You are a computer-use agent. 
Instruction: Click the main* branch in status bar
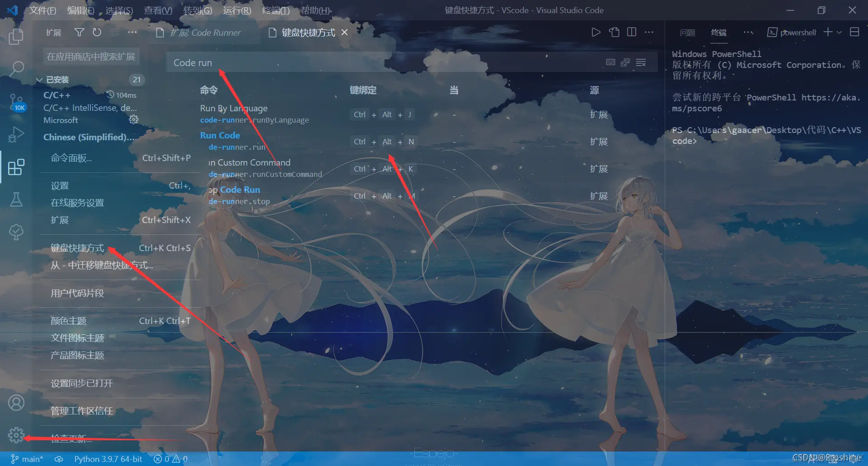[x=27, y=459]
